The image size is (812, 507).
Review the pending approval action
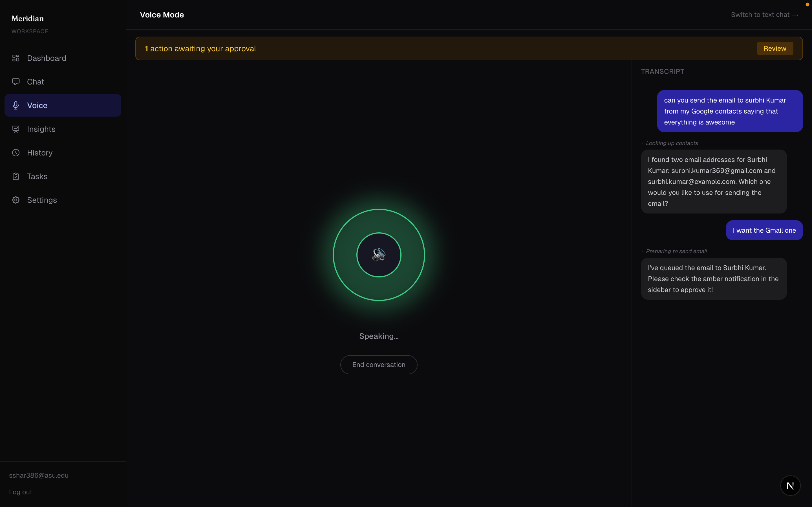[x=775, y=48]
